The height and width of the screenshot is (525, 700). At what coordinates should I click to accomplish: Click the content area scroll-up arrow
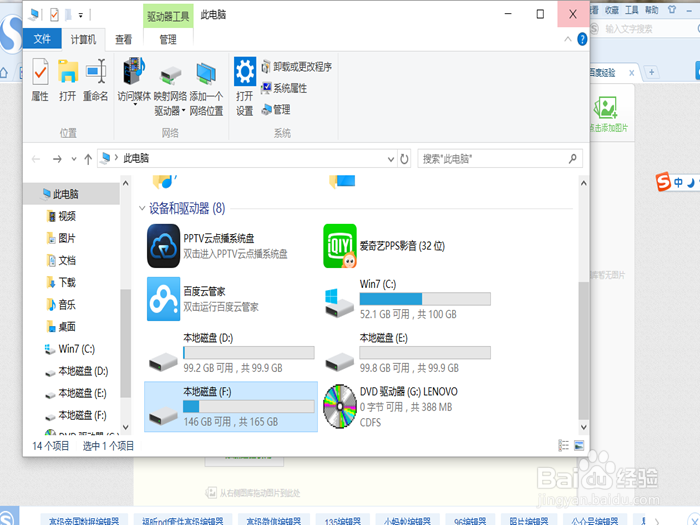[583, 183]
